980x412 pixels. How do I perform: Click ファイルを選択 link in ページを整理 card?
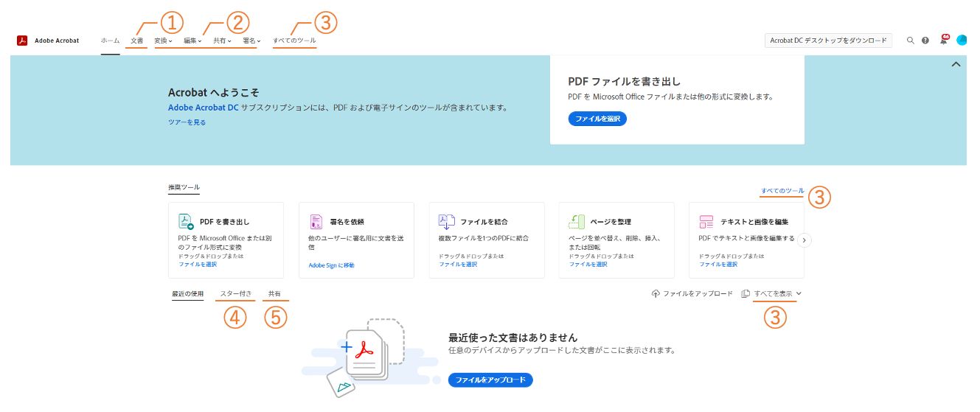[x=588, y=264]
